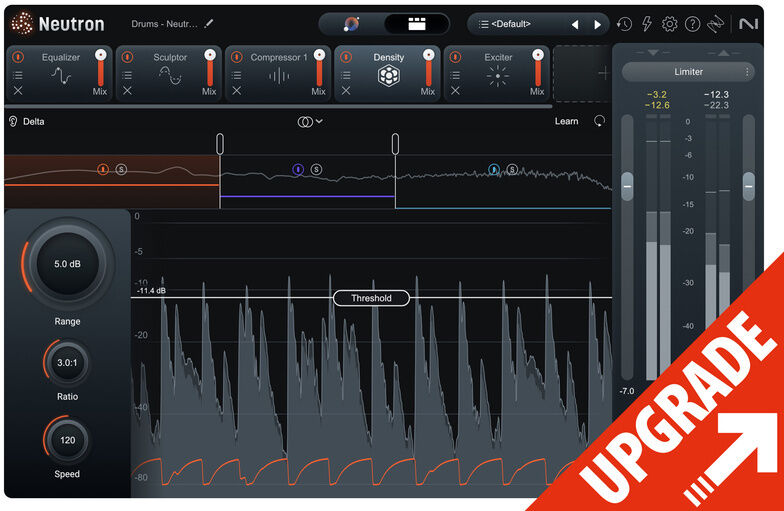Solo the high band
Viewport: 784px width, 511px height.
click(x=512, y=170)
